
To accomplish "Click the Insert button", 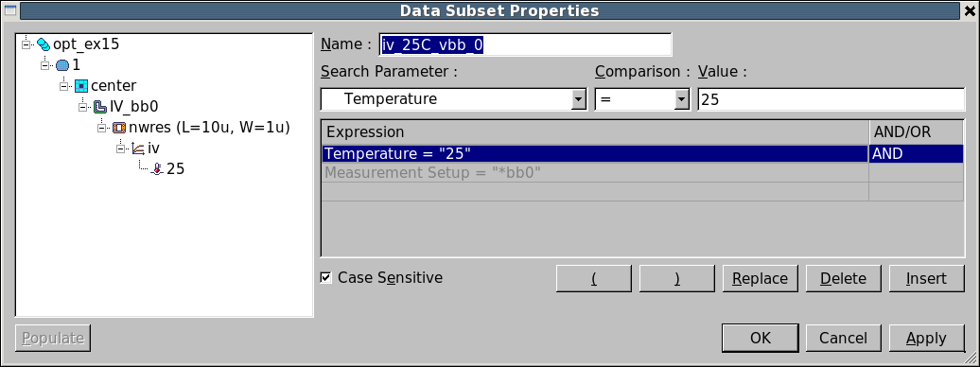I will pyautogui.click(x=926, y=278).
